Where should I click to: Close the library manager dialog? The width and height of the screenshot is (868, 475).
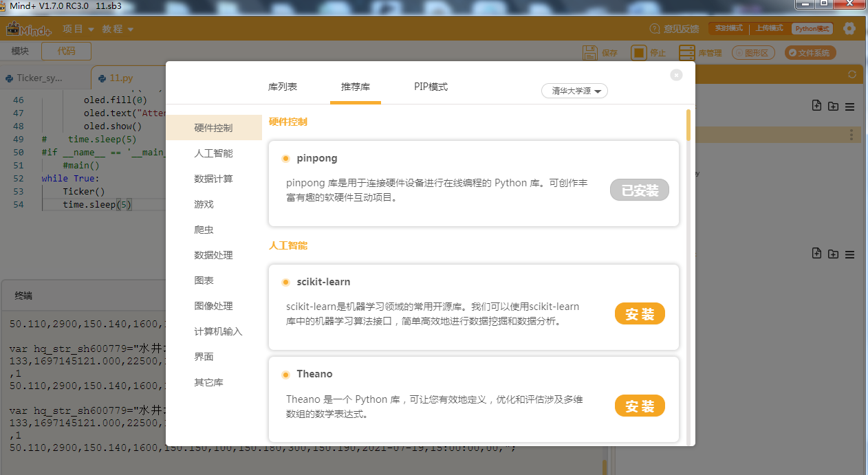[676, 75]
